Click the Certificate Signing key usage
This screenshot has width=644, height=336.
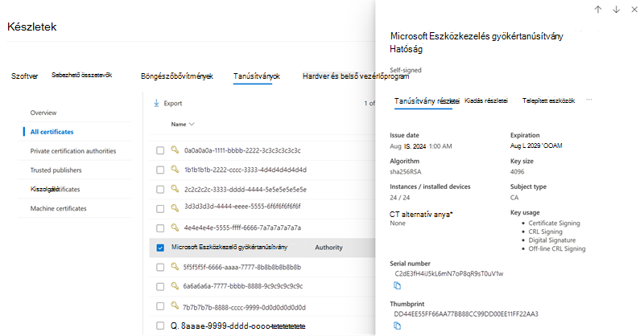click(554, 223)
